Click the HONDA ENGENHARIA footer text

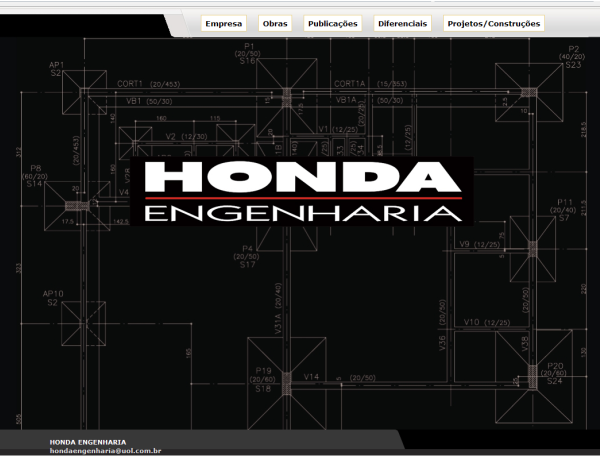[88, 442]
